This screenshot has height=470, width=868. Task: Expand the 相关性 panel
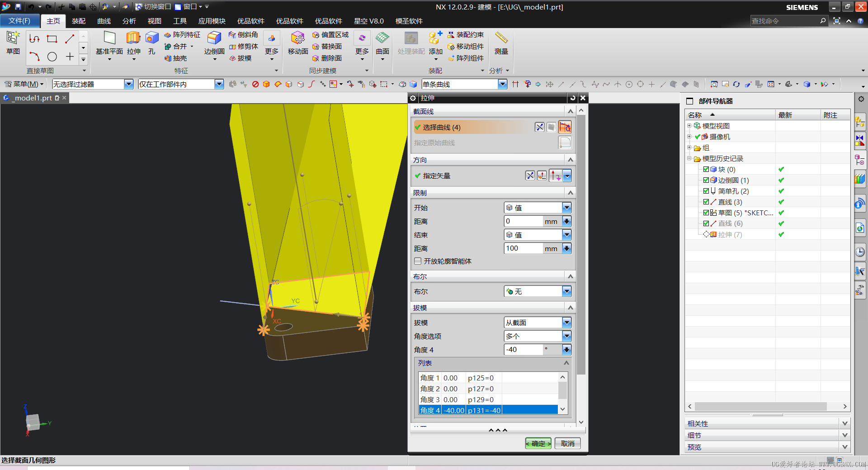[x=844, y=423]
